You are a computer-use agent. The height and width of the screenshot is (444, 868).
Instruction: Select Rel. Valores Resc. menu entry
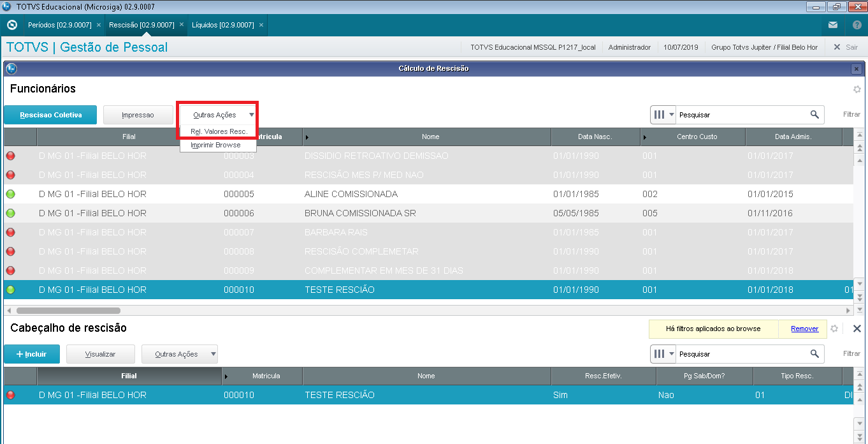[219, 131]
